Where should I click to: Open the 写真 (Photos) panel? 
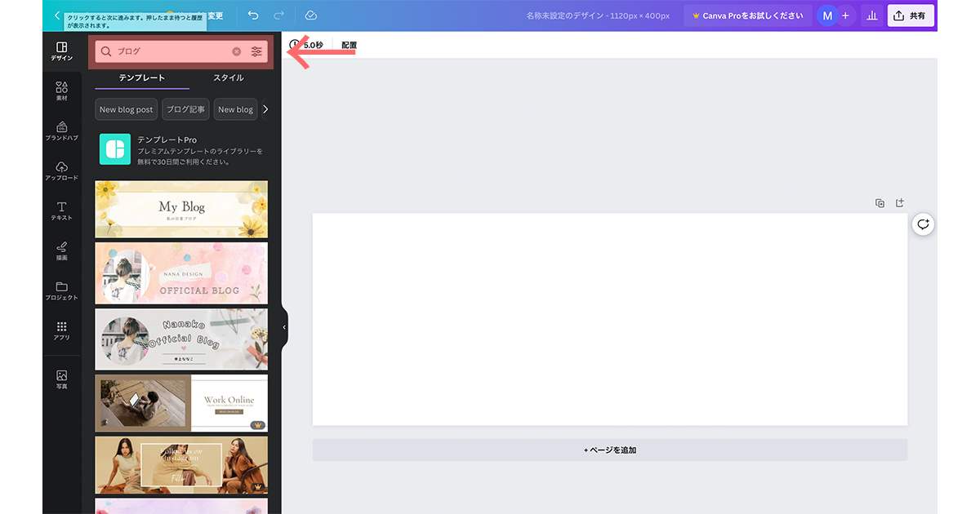click(x=61, y=377)
